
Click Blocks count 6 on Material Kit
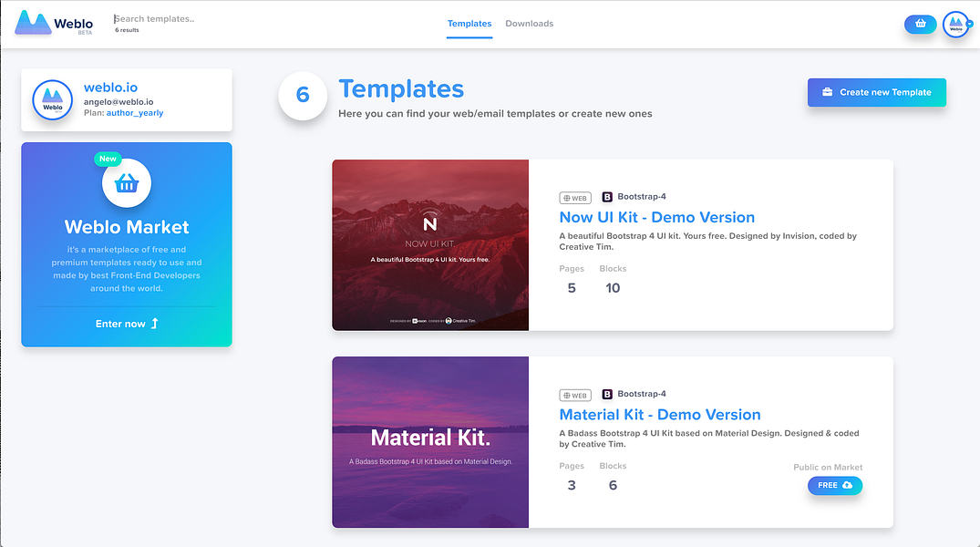click(613, 485)
